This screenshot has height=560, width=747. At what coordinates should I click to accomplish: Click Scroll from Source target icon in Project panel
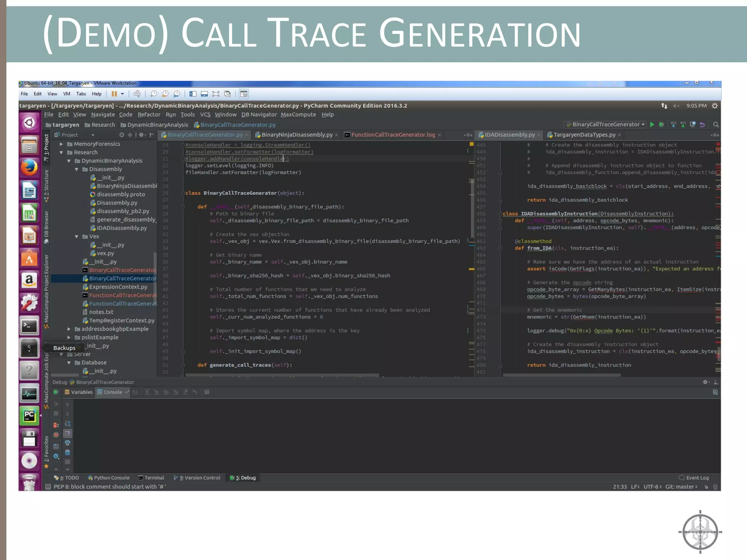pyautogui.click(x=122, y=135)
